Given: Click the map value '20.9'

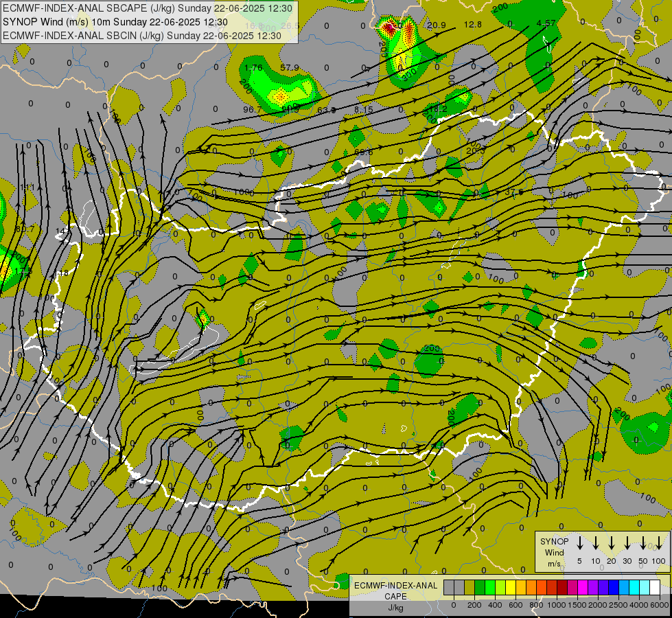Looking at the screenshot, I should [437, 25].
